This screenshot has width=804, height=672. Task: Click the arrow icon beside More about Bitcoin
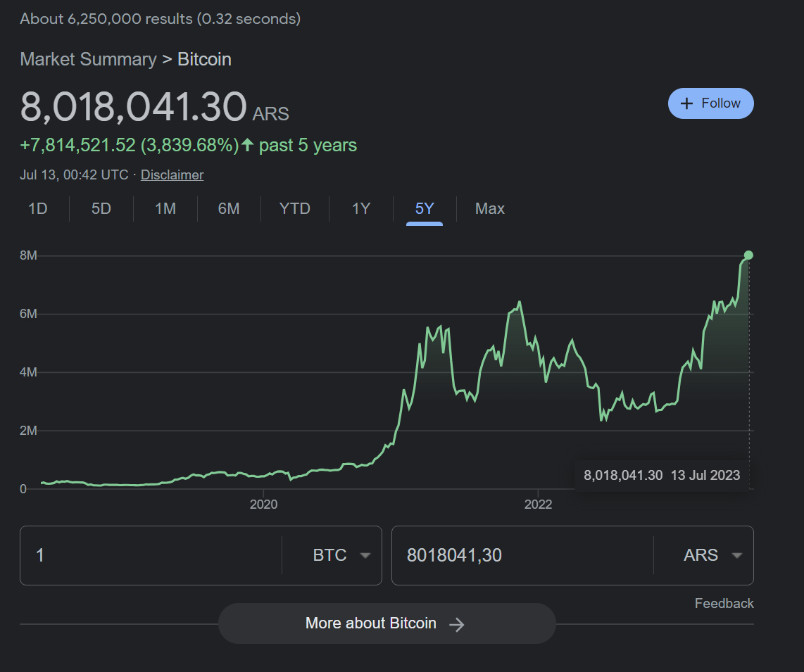click(x=457, y=624)
